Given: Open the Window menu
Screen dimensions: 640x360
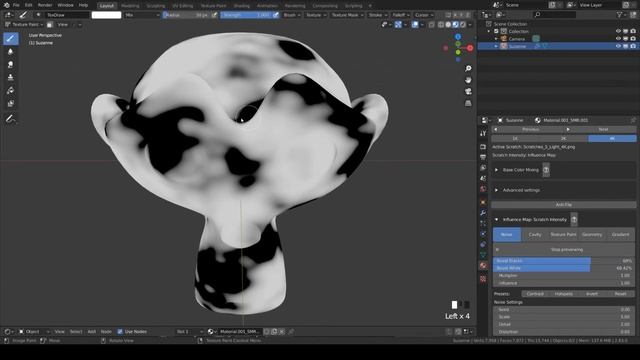Looking at the screenshot, I should click(x=65, y=5).
